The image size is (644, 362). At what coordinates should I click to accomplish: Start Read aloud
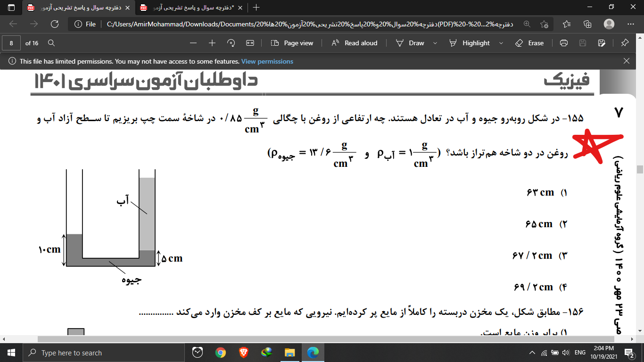[355, 43]
